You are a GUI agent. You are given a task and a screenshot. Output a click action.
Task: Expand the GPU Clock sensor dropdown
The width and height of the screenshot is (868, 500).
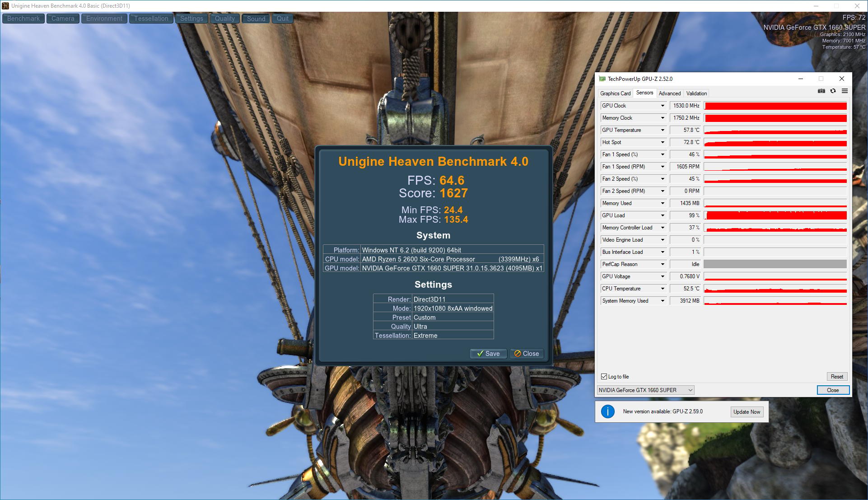point(663,106)
